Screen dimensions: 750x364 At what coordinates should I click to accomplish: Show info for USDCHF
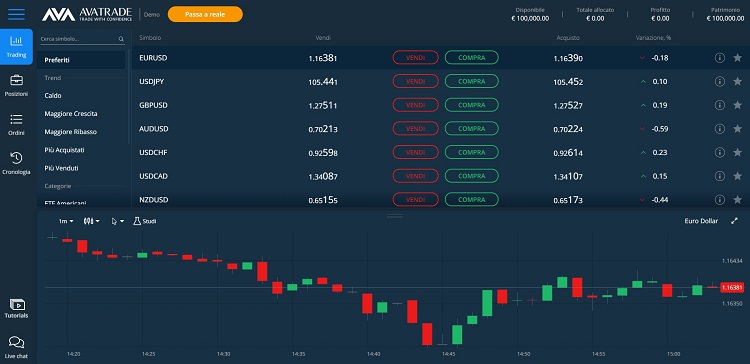coord(719,152)
